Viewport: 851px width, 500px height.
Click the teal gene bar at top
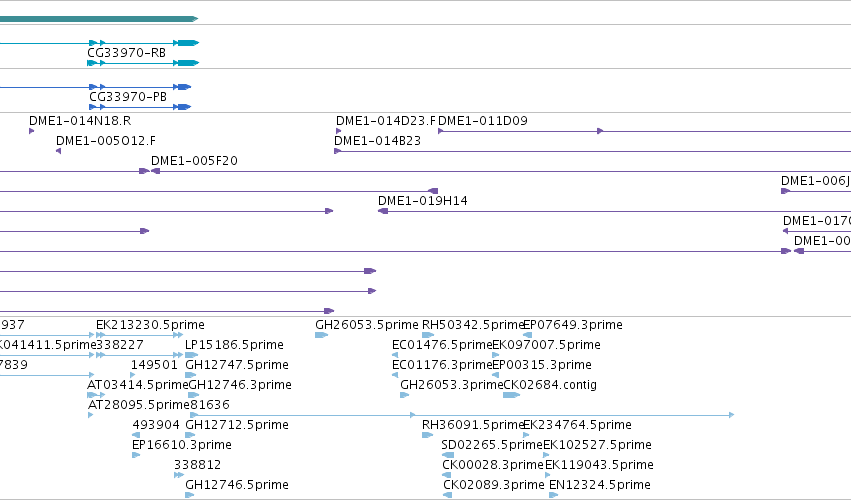(99, 19)
